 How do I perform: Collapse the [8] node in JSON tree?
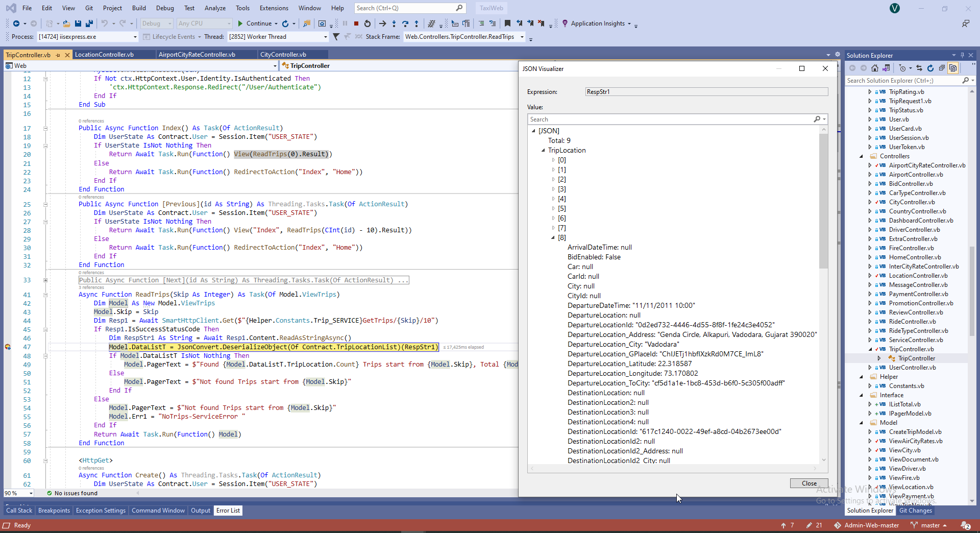tap(553, 238)
